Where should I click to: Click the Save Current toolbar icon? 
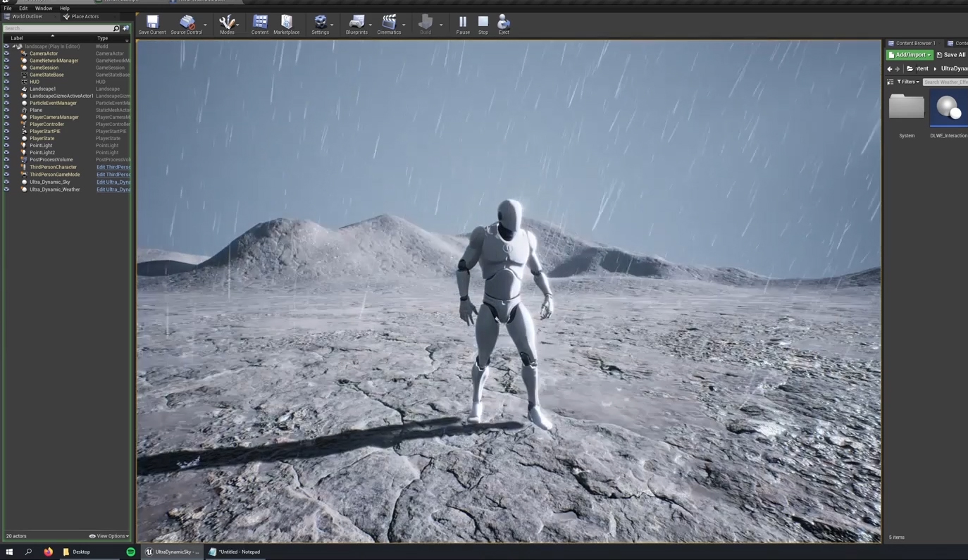click(x=152, y=24)
